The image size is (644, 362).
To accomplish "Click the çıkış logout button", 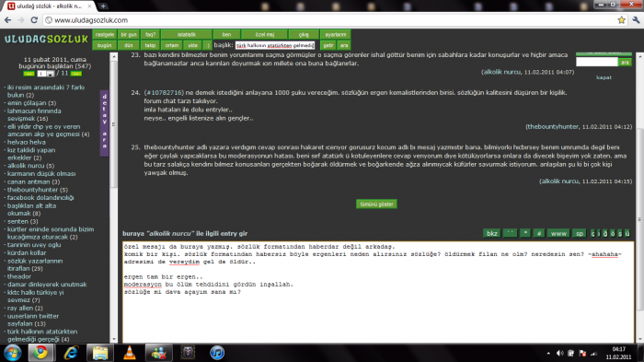I will 304,35.
